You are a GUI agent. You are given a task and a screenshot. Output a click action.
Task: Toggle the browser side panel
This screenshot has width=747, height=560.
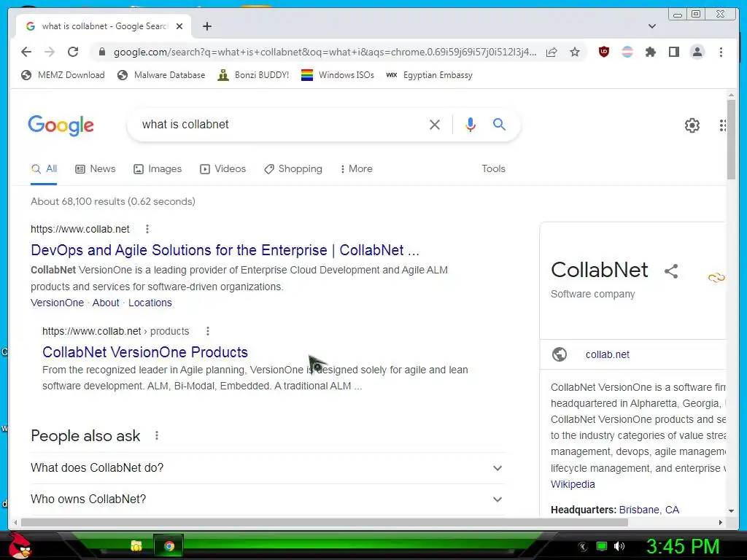(673, 52)
